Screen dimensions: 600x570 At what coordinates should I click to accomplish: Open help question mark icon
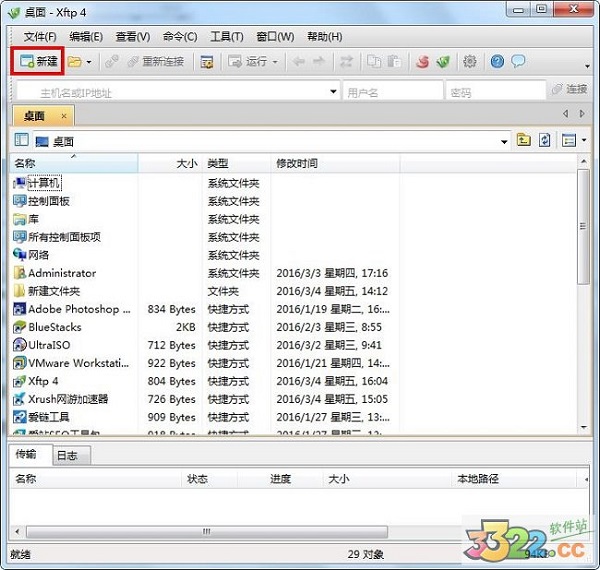pyautogui.click(x=497, y=61)
